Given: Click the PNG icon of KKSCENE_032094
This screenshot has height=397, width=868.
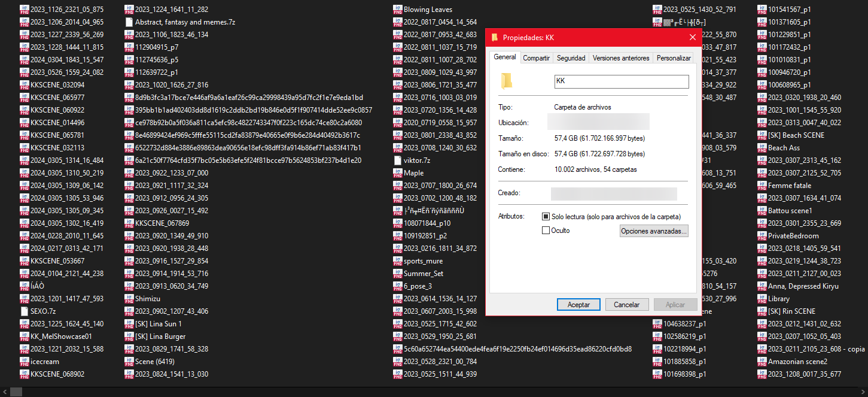Looking at the screenshot, I should click(x=24, y=85).
